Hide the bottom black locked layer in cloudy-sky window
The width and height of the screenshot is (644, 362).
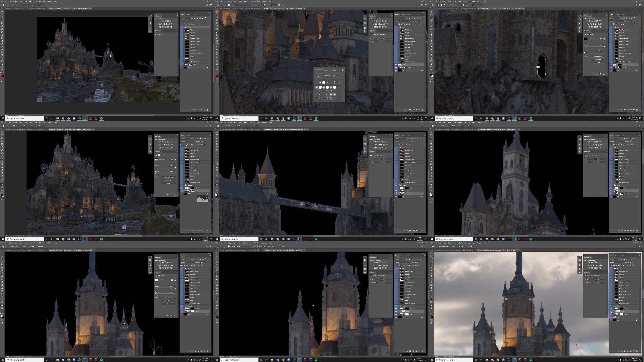[611, 320]
